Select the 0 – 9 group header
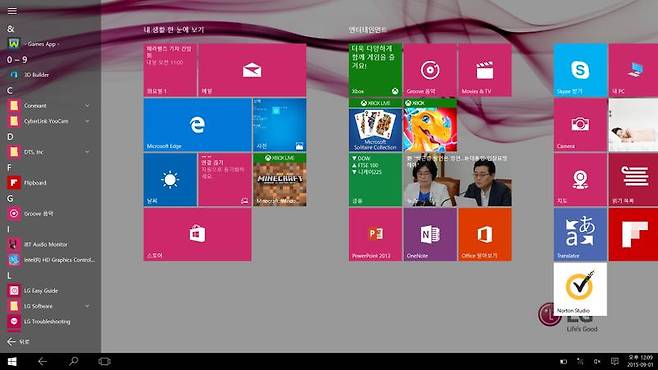The width and height of the screenshot is (658, 370). [17, 60]
